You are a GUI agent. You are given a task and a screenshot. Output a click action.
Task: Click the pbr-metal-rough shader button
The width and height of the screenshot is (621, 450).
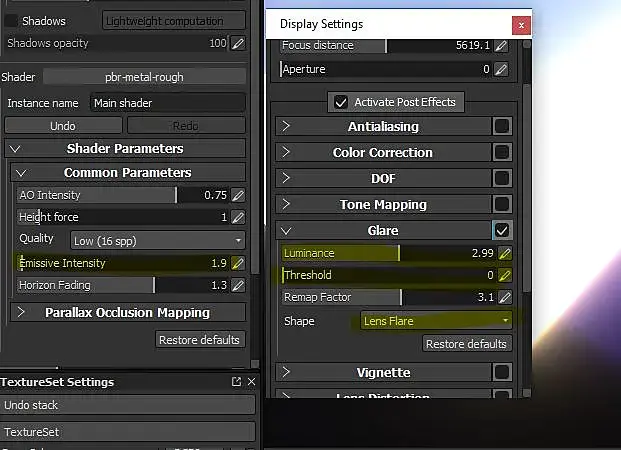144,77
